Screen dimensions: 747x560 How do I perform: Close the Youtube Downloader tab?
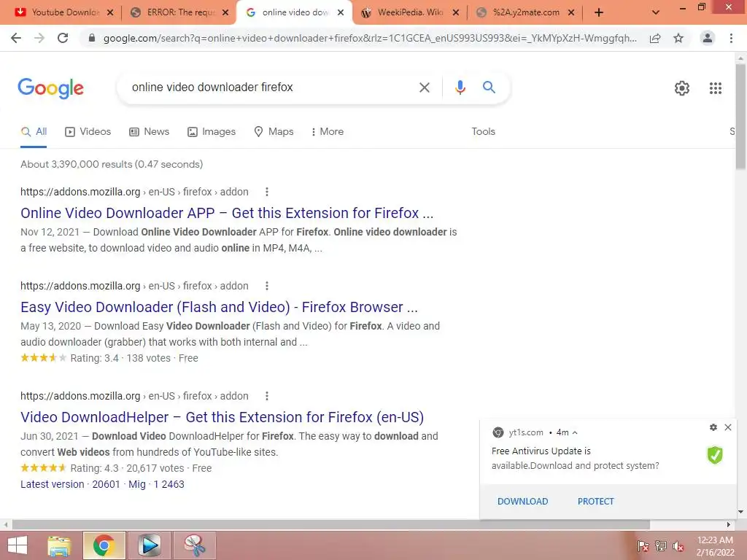click(x=110, y=12)
